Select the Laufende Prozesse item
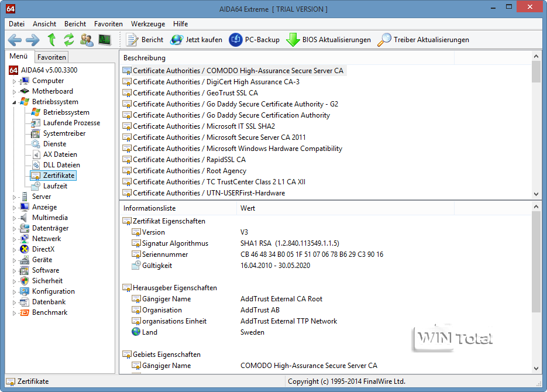The width and height of the screenshot is (547, 392). coord(71,123)
